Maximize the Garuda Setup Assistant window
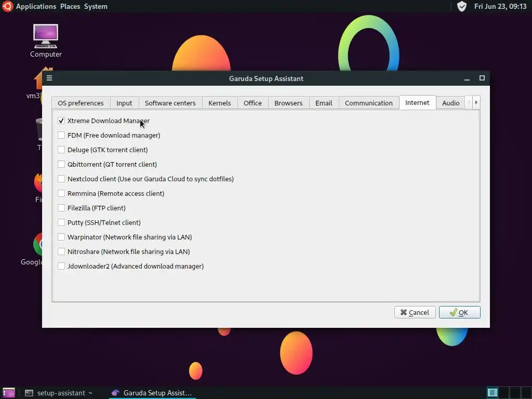 482,78
